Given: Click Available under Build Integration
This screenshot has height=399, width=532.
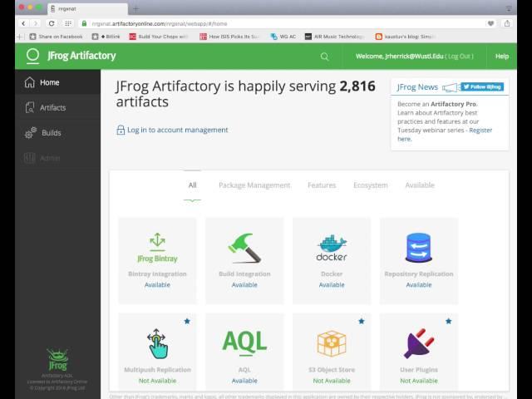Looking at the screenshot, I should pos(244,285).
